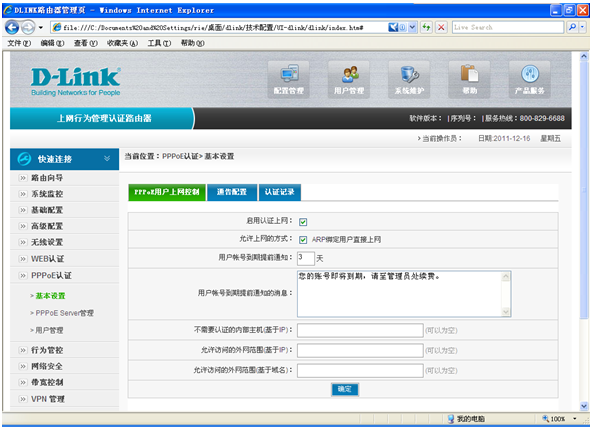Click the compatibility view icon in address bar

click(x=393, y=27)
